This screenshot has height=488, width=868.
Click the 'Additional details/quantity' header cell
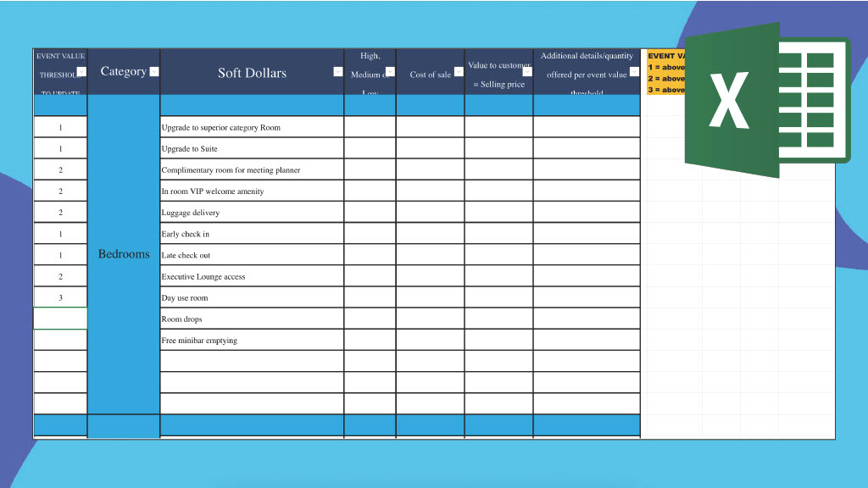tap(587, 72)
